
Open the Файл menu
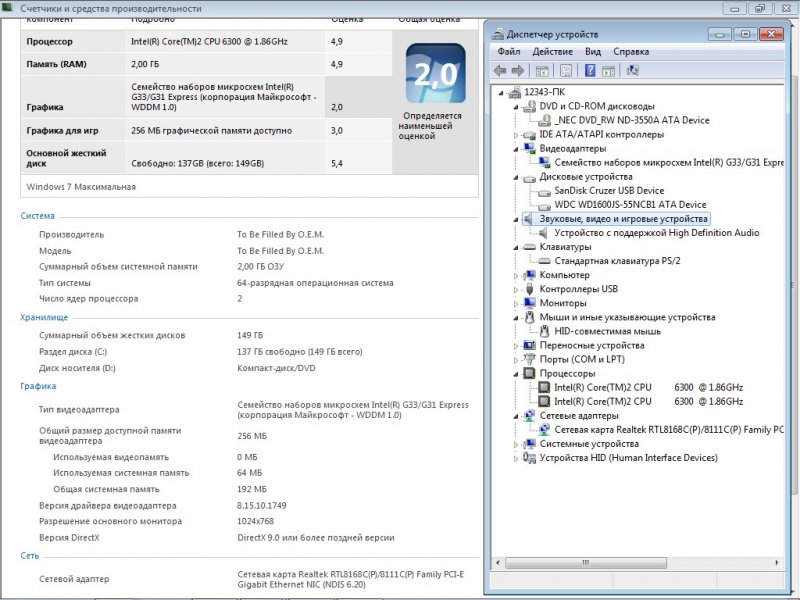tap(508, 51)
